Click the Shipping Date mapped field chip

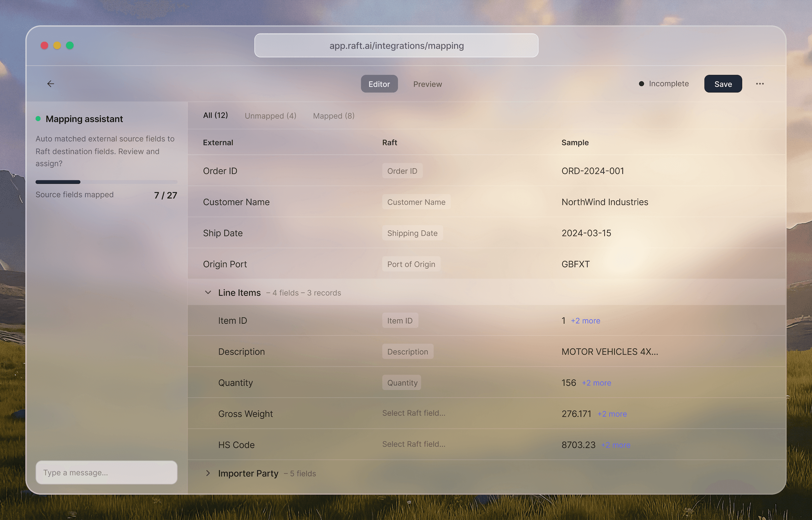click(x=412, y=233)
